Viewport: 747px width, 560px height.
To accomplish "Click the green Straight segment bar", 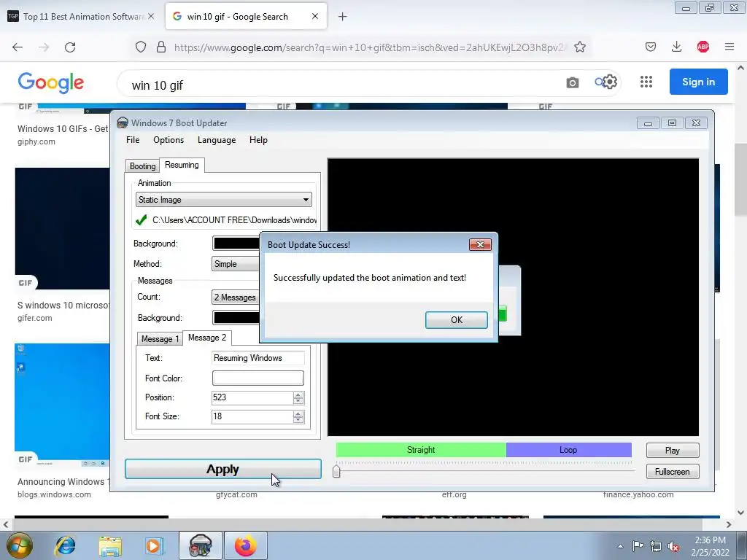I will point(421,450).
